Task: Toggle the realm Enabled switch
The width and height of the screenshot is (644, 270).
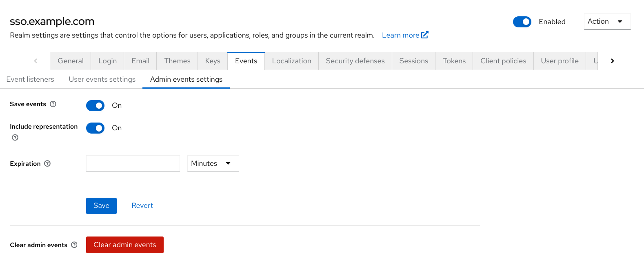Action: pos(522,22)
